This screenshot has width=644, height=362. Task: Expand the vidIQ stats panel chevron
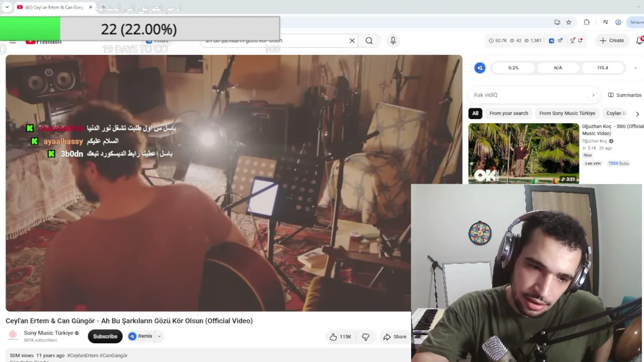635,68
